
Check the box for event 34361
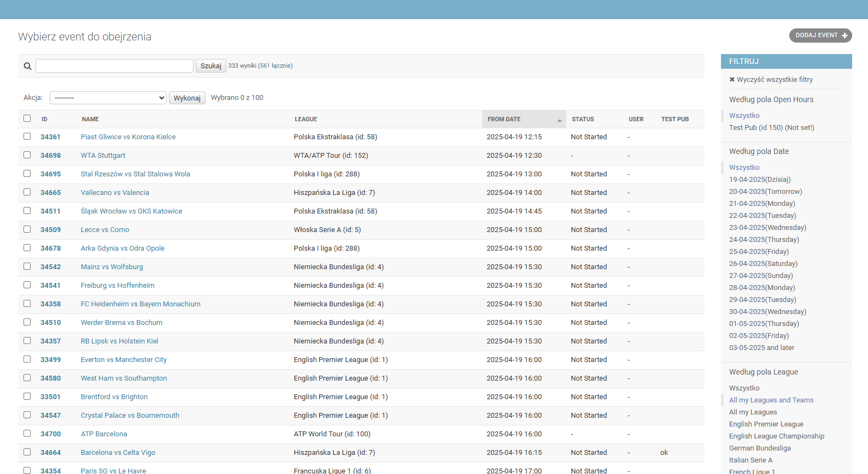point(27,136)
